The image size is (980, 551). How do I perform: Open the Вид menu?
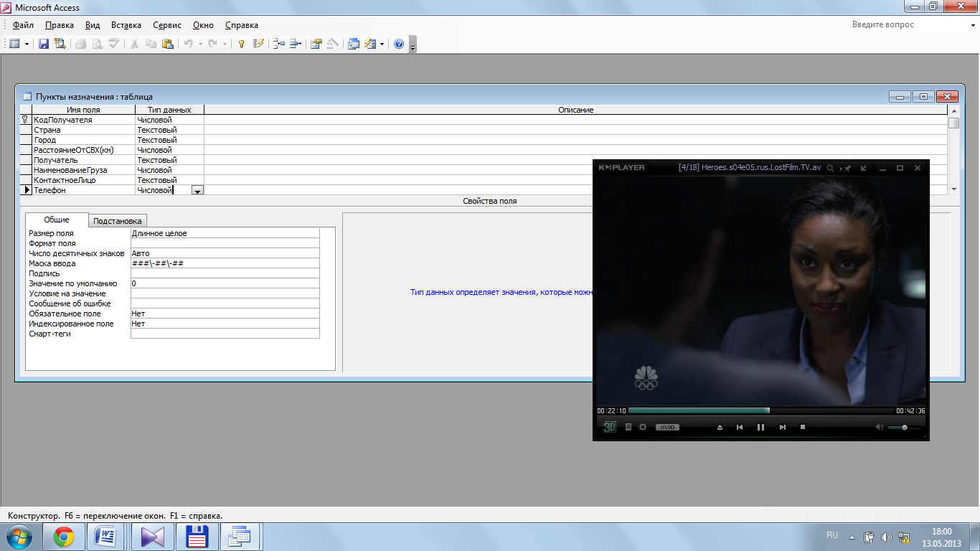93,25
